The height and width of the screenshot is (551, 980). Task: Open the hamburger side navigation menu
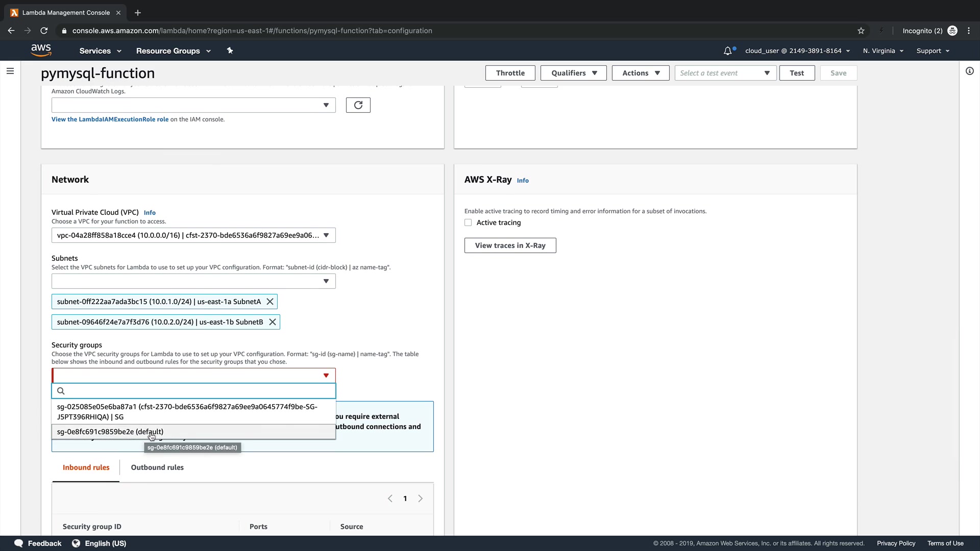point(10,71)
